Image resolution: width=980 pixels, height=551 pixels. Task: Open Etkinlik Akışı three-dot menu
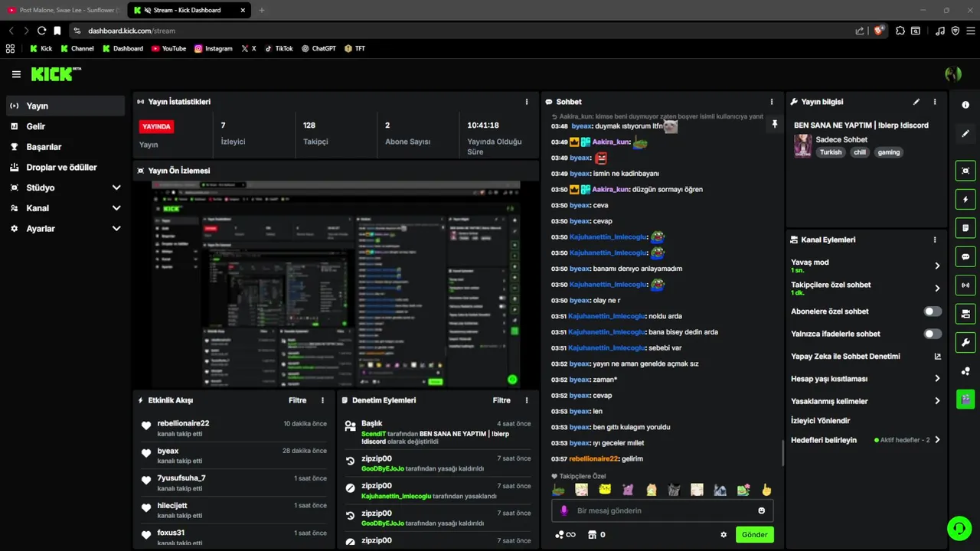coord(322,400)
